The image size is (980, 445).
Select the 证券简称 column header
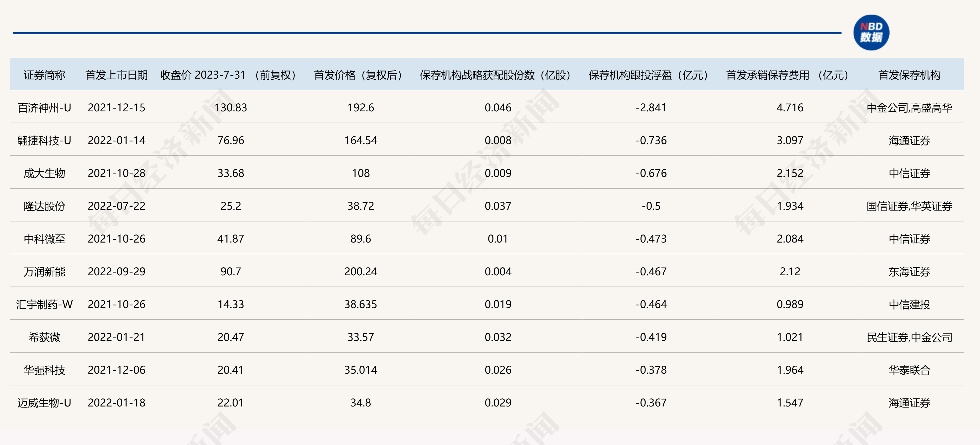[44, 75]
